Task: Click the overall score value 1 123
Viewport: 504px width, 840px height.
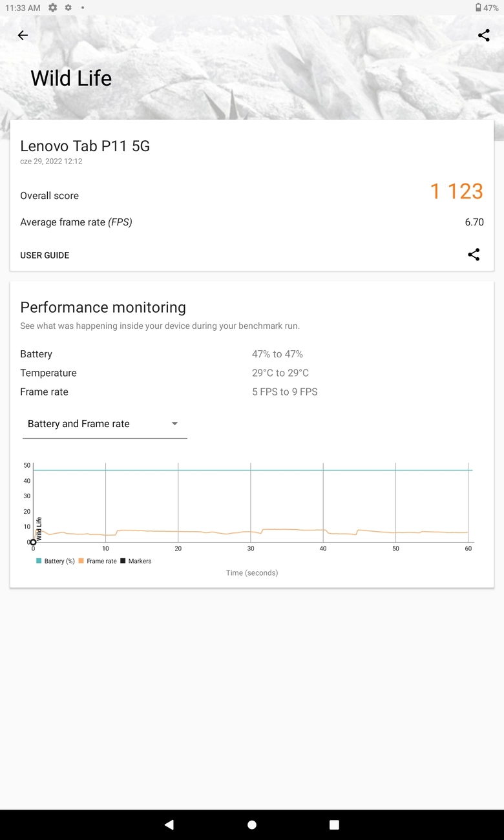Action: pyautogui.click(x=457, y=191)
